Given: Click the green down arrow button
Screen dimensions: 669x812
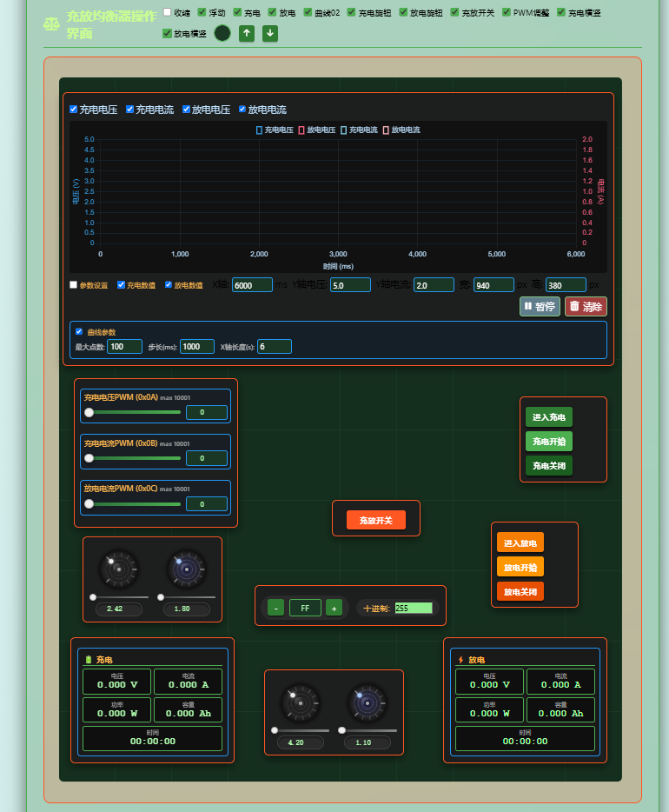Looking at the screenshot, I should click(x=269, y=34).
